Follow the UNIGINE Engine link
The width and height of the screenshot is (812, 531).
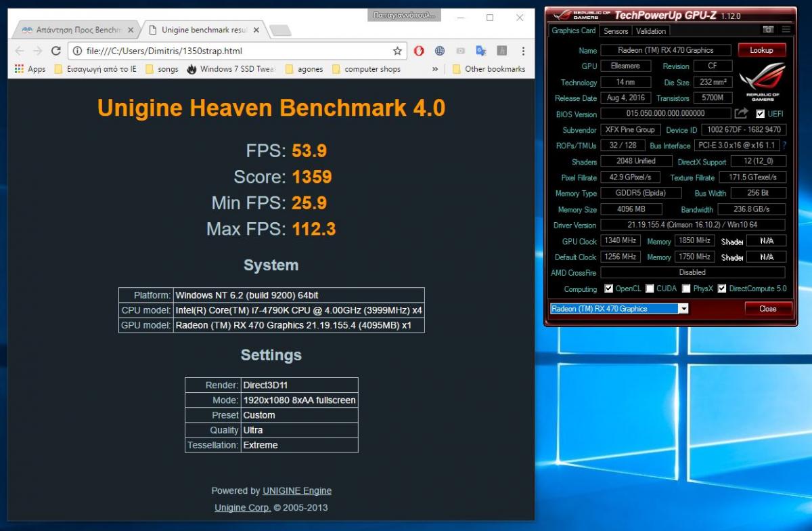pos(297,490)
